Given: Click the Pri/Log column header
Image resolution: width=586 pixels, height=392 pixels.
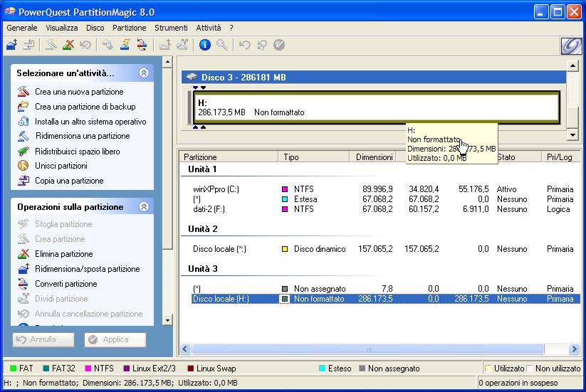Looking at the screenshot, I should pyautogui.click(x=560, y=157).
